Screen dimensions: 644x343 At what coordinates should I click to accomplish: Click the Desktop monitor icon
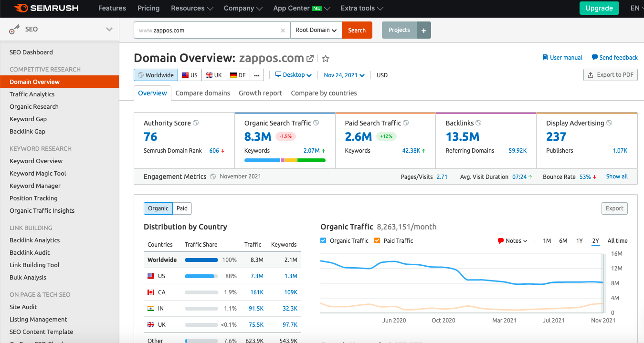(279, 74)
